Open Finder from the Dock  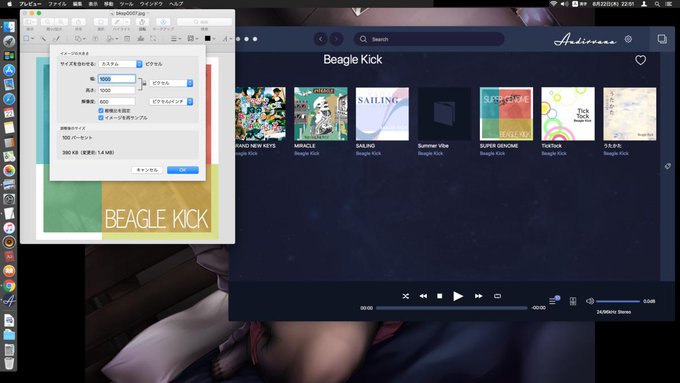9,27
